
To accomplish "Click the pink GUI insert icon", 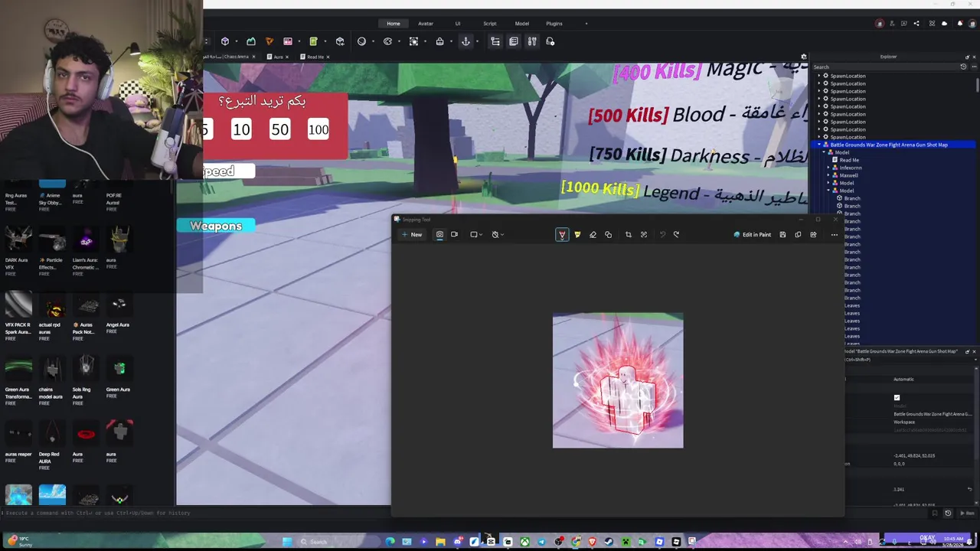I will [287, 41].
